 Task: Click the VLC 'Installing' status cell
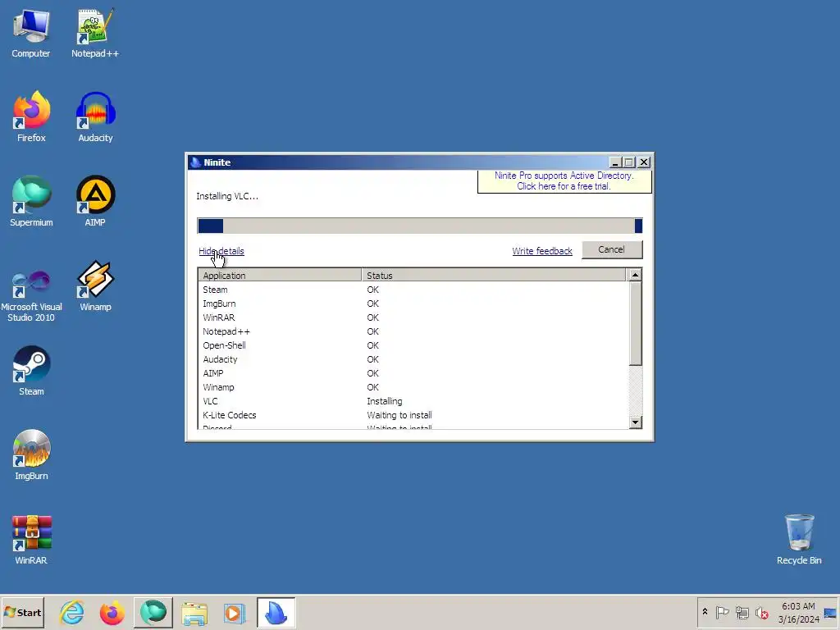[385, 401]
